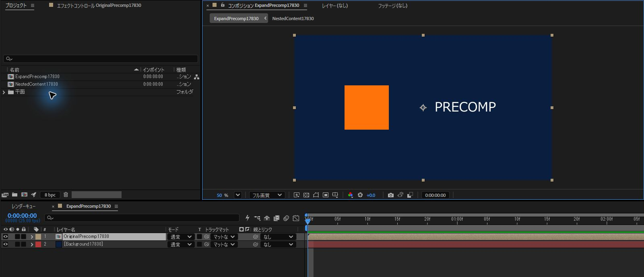This screenshot has width=644, height=277.
Task: Click the show channel RGB icon
Action: point(350,195)
